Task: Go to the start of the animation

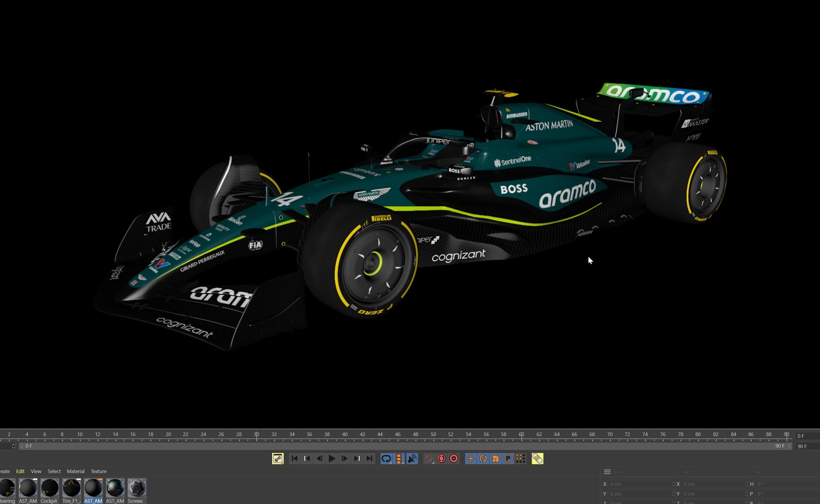Action: (x=294, y=459)
